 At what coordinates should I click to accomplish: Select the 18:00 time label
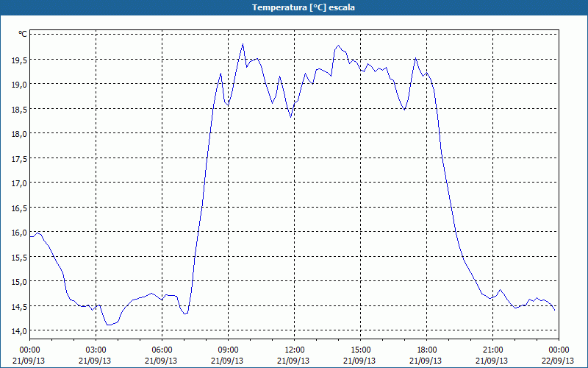pyautogui.click(x=427, y=350)
